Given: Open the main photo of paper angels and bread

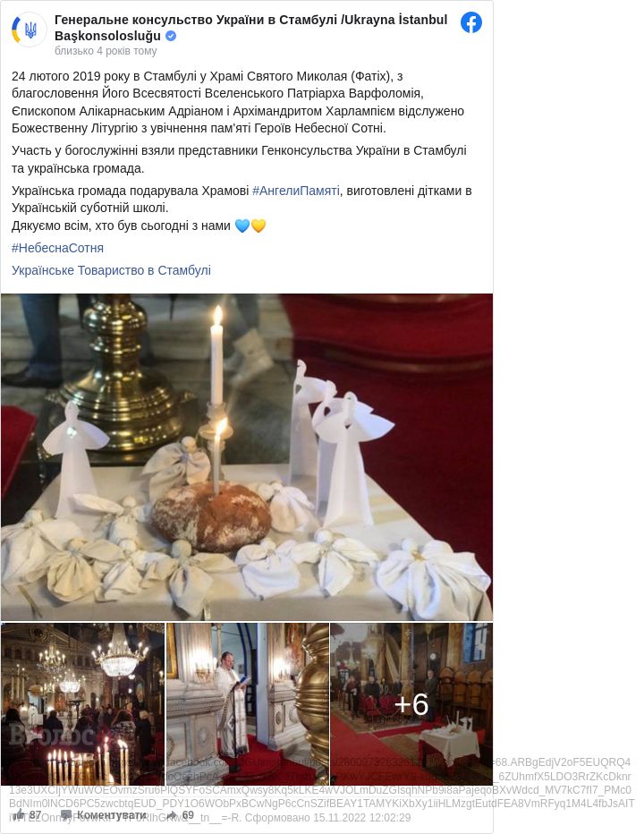Looking at the screenshot, I should pos(247,457).
